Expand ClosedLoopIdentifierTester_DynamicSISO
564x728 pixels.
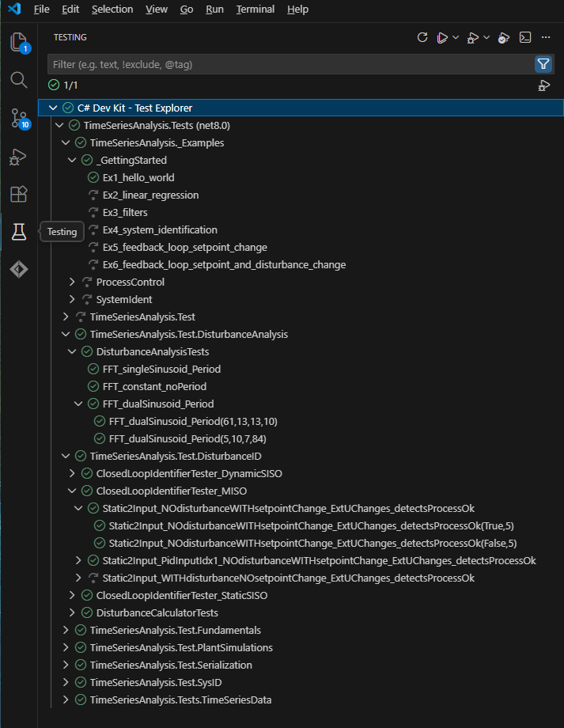72,473
